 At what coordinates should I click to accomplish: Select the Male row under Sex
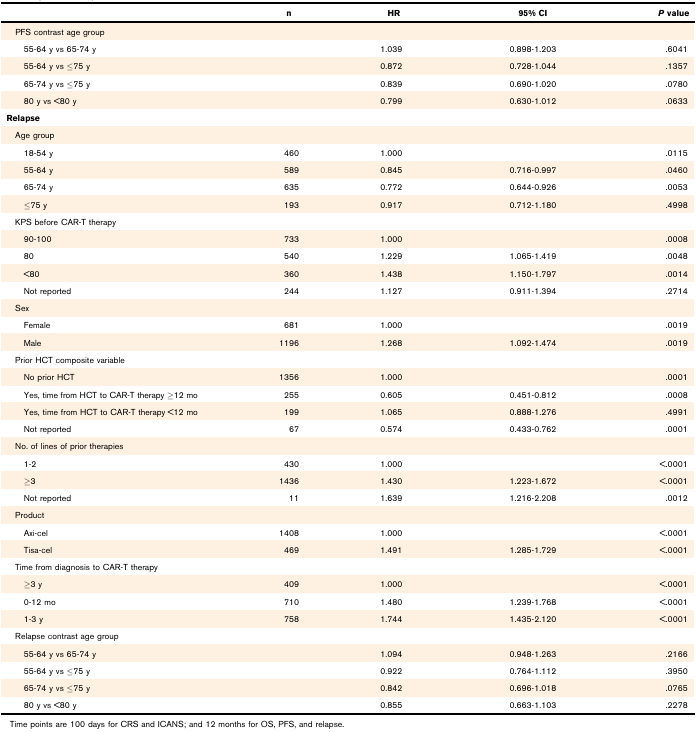pos(347,343)
